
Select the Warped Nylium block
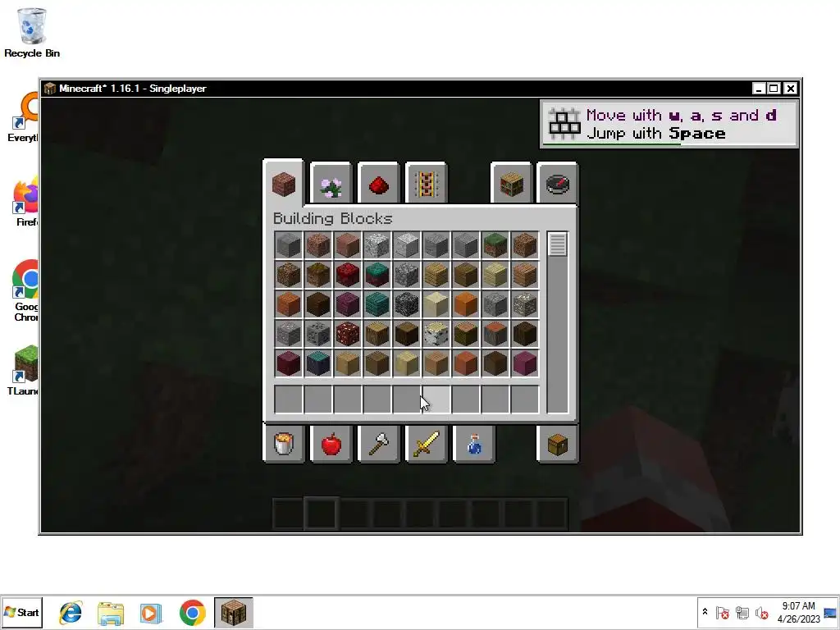pyautogui.click(x=377, y=275)
